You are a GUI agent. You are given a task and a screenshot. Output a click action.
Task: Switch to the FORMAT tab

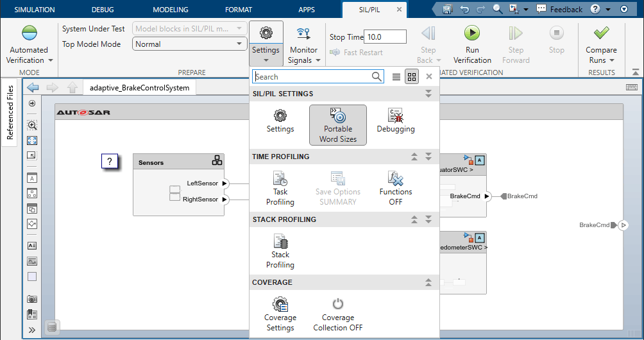click(239, 10)
